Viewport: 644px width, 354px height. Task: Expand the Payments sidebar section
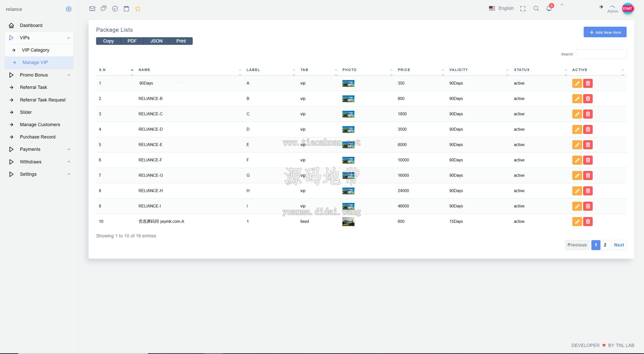[x=39, y=149]
